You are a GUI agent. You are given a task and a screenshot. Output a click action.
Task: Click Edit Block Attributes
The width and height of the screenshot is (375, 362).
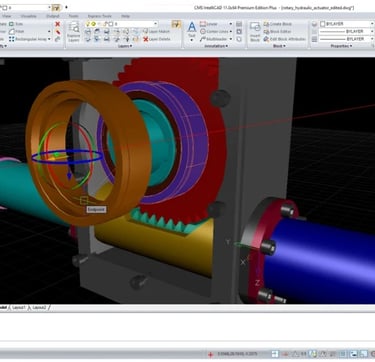pyautogui.click(x=284, y=39)
